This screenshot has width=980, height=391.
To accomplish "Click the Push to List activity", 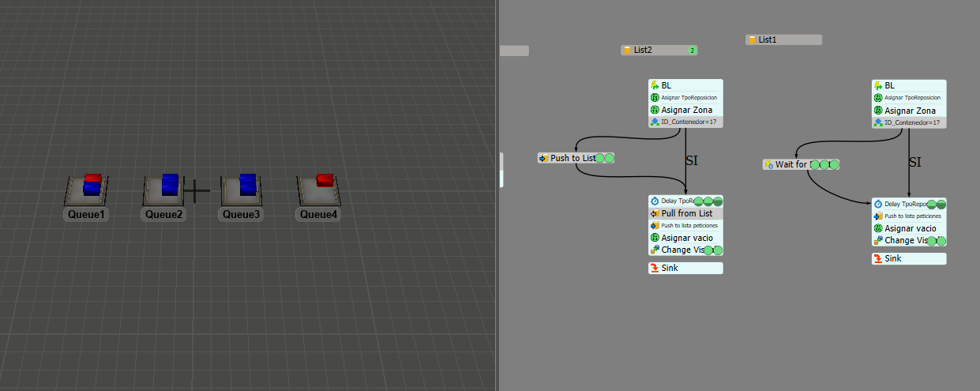I will [568, 158].
